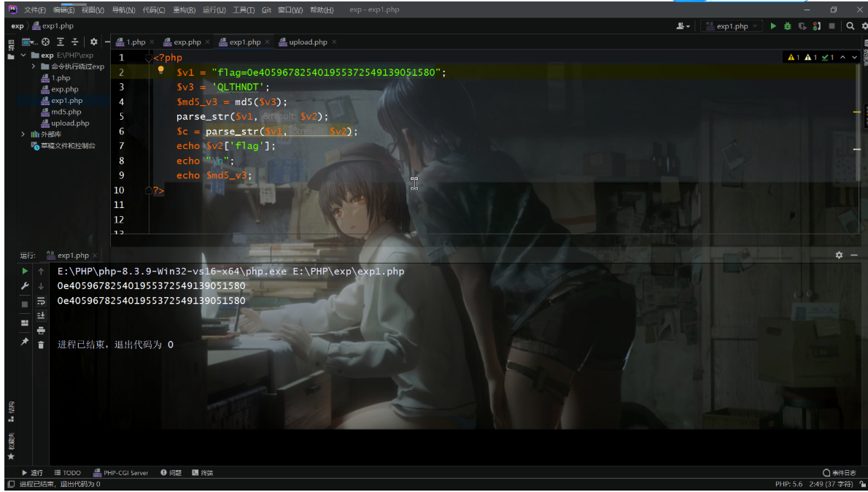This screenshot has height=492, width=868.
Task: Open the 问题 tool window
Action: point(171,472)
